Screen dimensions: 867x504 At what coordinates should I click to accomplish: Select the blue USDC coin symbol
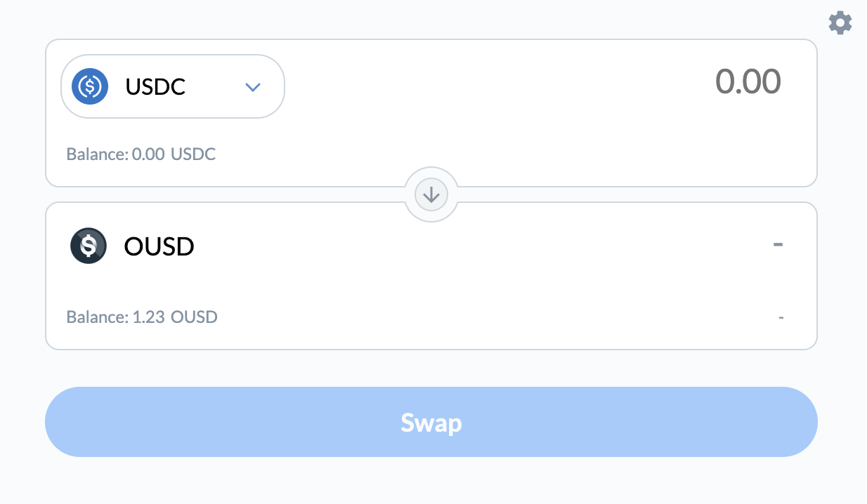pos(90,86)
